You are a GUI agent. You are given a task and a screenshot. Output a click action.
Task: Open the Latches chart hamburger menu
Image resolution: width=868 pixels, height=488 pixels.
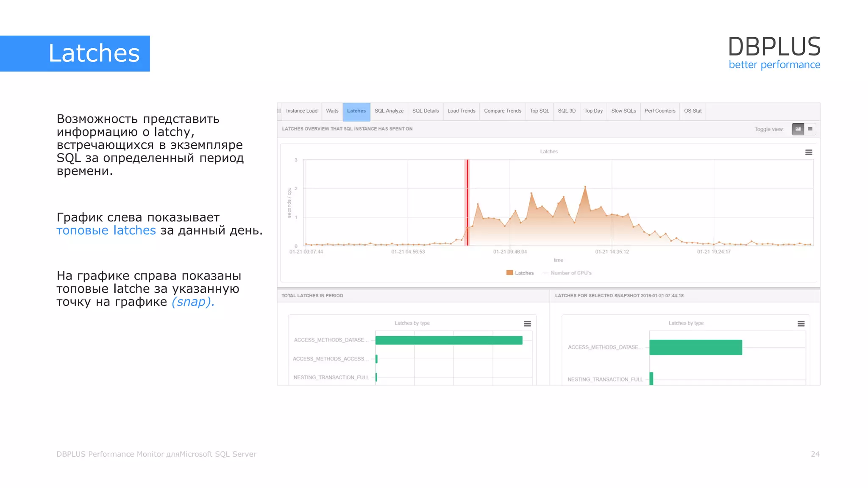pos(809,152)
